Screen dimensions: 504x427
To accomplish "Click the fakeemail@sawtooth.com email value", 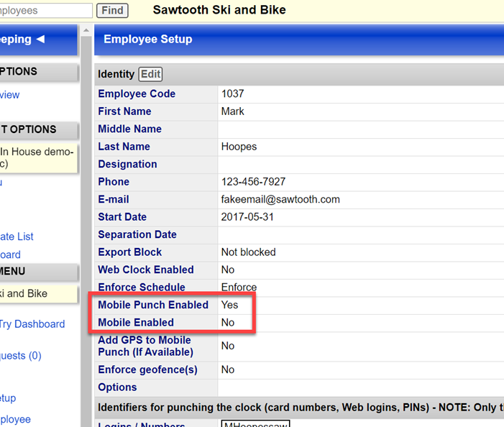I will pyautogui.click(x=280, y=199).
